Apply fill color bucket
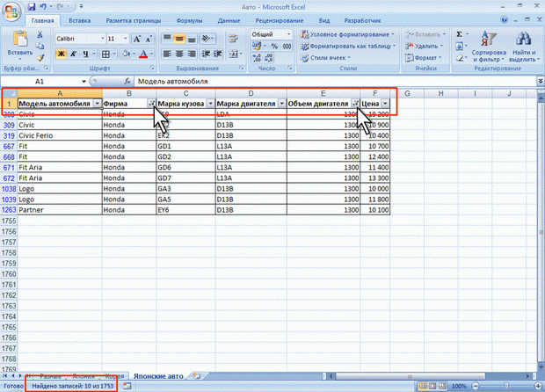Screen dimensions: 545x392 tap(126, 54)
